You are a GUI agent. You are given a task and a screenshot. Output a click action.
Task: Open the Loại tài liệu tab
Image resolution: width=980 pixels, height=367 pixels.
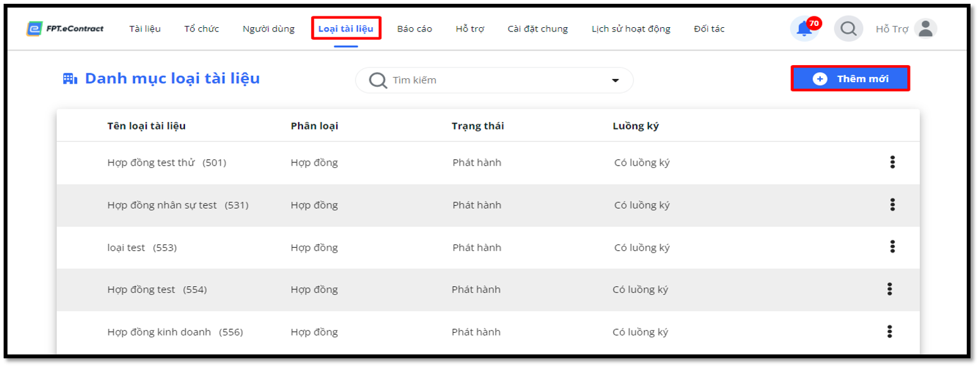(x=346, y=28)
